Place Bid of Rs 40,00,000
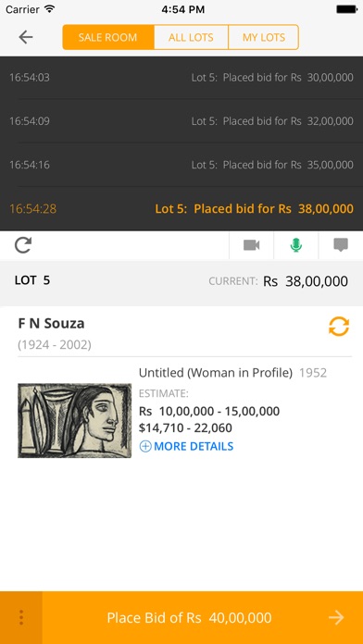 tap(189, 617)
